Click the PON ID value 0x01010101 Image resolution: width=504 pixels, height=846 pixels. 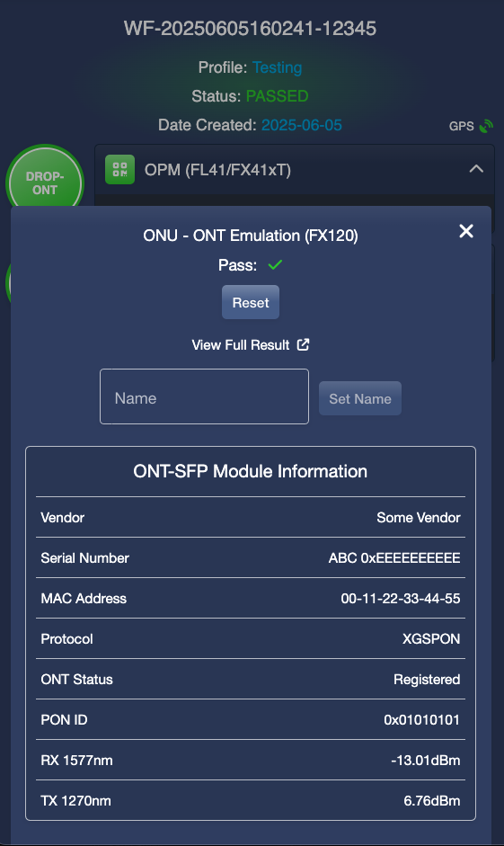pyautogui.click(x=421, y=720)
